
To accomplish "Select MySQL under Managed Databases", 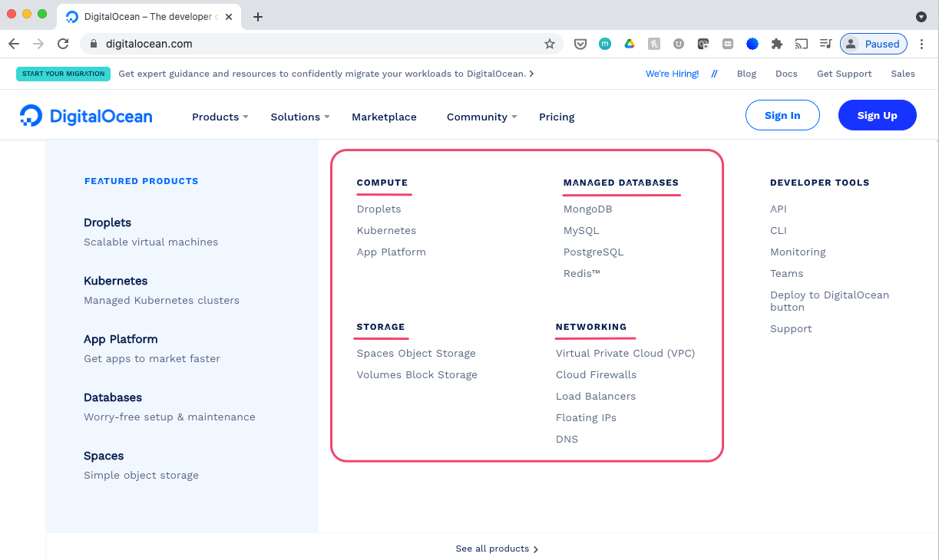I will (x=581, y=230).
